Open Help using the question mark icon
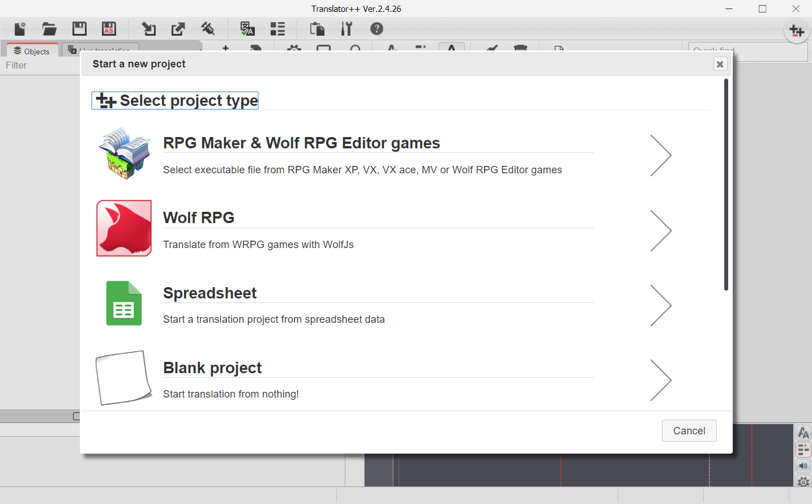The width and height of the screenshot is (812, 504). click(377, 28)
